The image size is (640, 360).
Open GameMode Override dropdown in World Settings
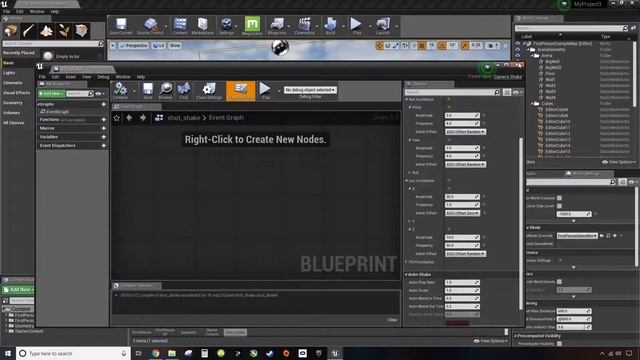click(x=577, y=236)
